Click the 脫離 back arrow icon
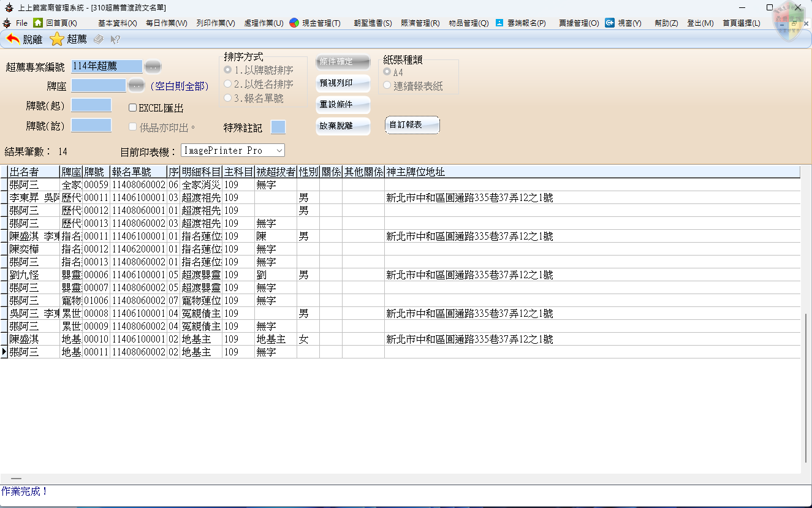The width and height of the screenshot is (812, 508). 13,40
